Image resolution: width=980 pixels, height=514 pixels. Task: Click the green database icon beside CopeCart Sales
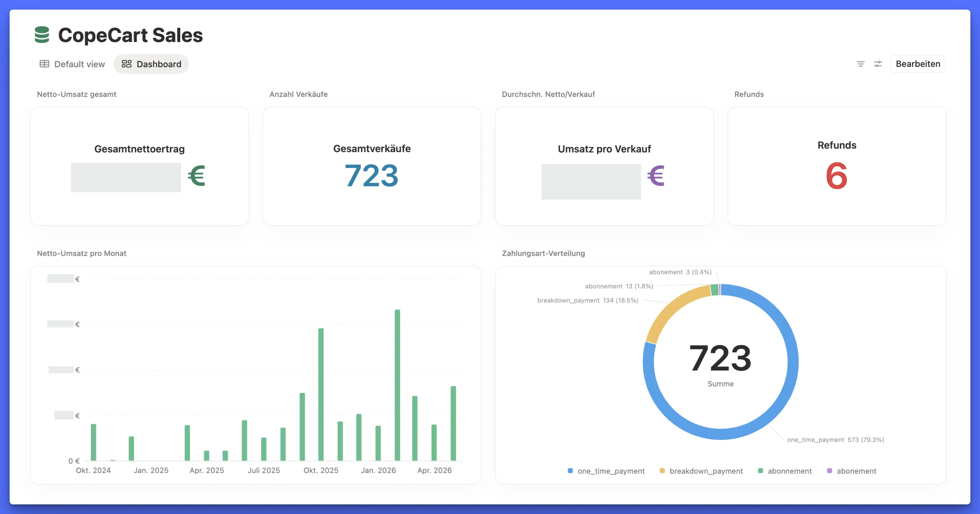[42, 35]
